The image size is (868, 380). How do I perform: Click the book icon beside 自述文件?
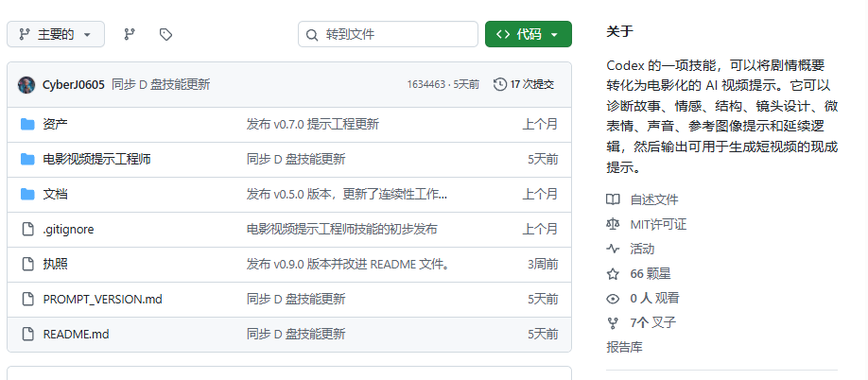(613, 199)
